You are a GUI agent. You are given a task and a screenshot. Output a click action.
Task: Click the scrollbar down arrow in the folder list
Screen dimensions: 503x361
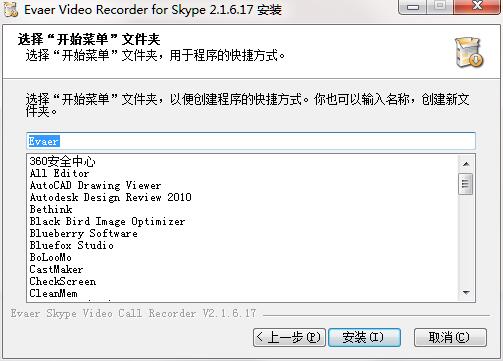click(x=466, y=292)
